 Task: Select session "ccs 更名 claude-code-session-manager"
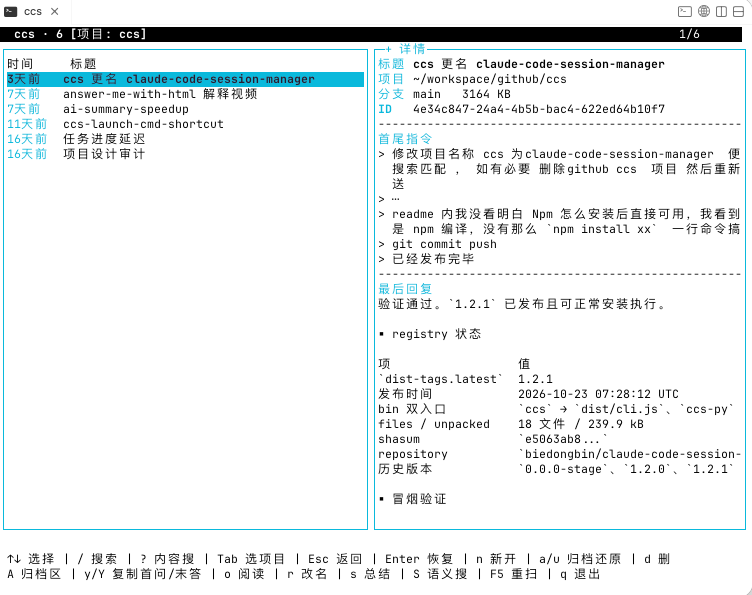pos(185,79)
